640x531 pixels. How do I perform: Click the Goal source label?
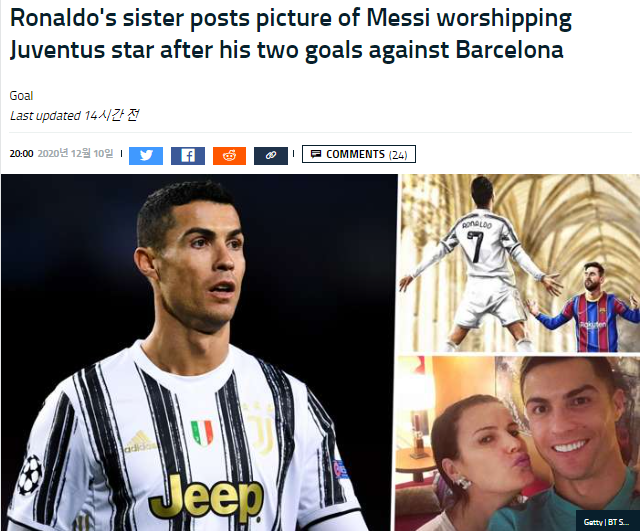tap(21, 96)
